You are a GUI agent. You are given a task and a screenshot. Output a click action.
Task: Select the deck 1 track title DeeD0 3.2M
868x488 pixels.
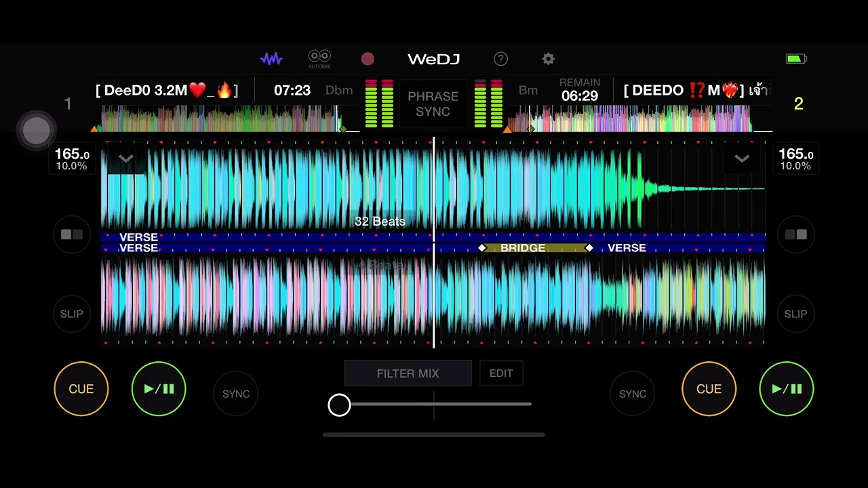pos(167,90)
